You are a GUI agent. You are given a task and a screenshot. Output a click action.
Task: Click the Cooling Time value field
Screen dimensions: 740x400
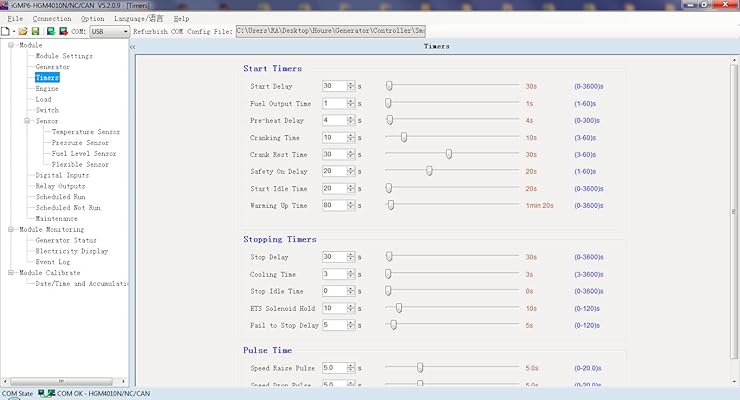(334, 274)
